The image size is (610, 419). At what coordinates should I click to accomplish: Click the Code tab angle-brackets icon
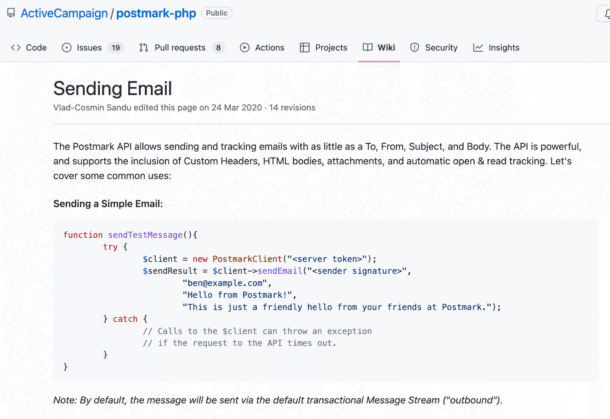point(15,47)
